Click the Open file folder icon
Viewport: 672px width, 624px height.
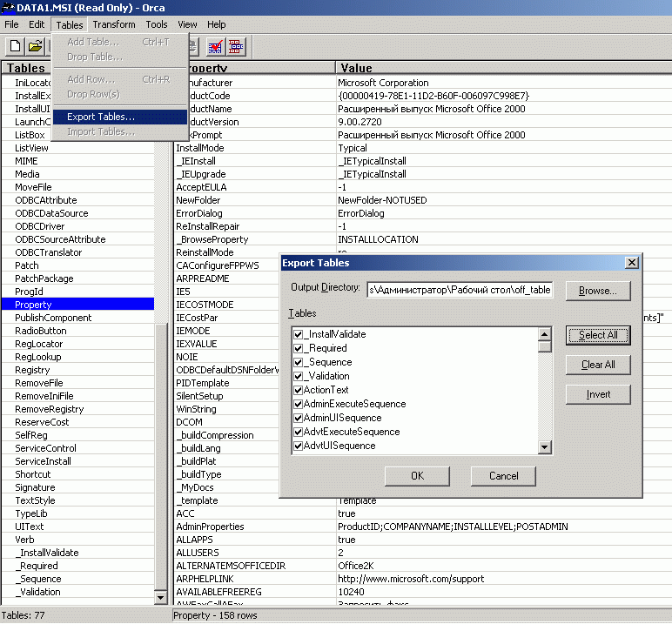coord(35,46)
